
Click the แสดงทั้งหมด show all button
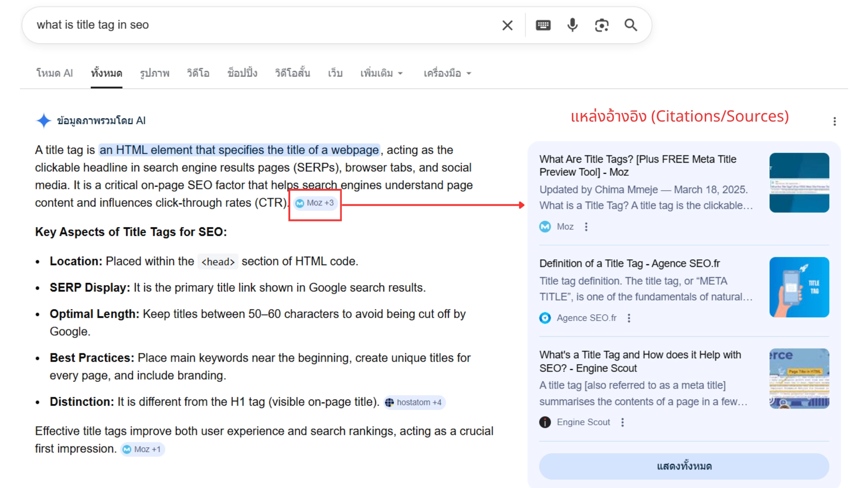click(x=684, y=466)
